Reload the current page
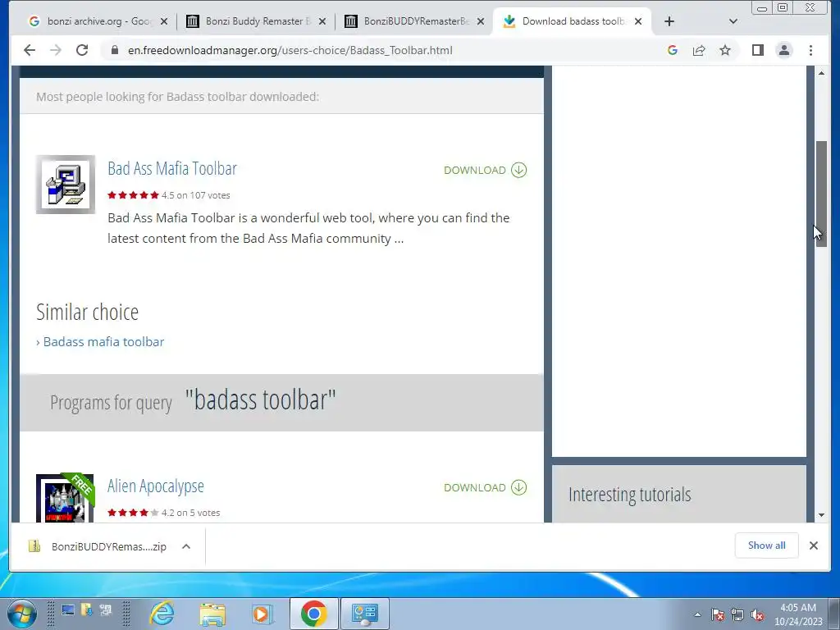Viewport: 840px width, 630px height. pyautogui.click(x=82, y=50)
